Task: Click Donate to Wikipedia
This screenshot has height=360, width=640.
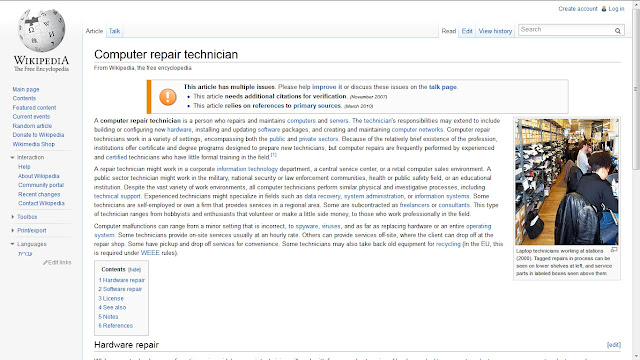Action: (38, 135)
